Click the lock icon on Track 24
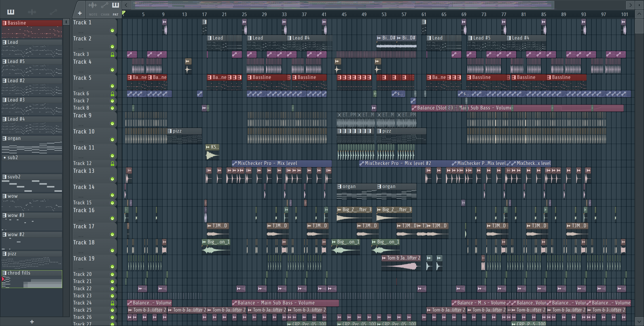The image size is (644, 326). click(x=112, y=303)
